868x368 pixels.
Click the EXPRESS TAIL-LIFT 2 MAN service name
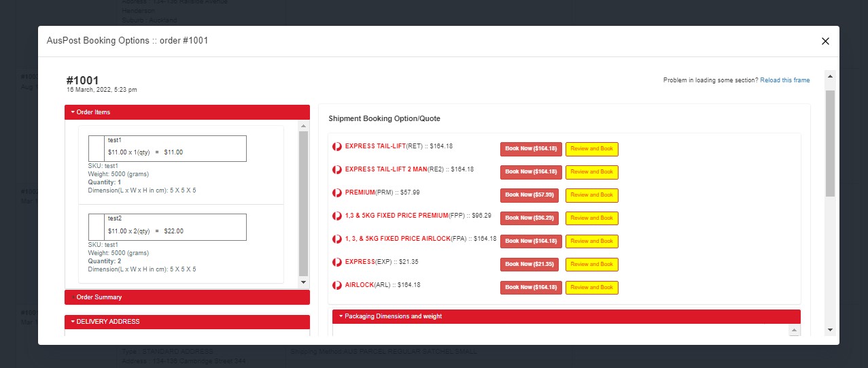point(385,169)
